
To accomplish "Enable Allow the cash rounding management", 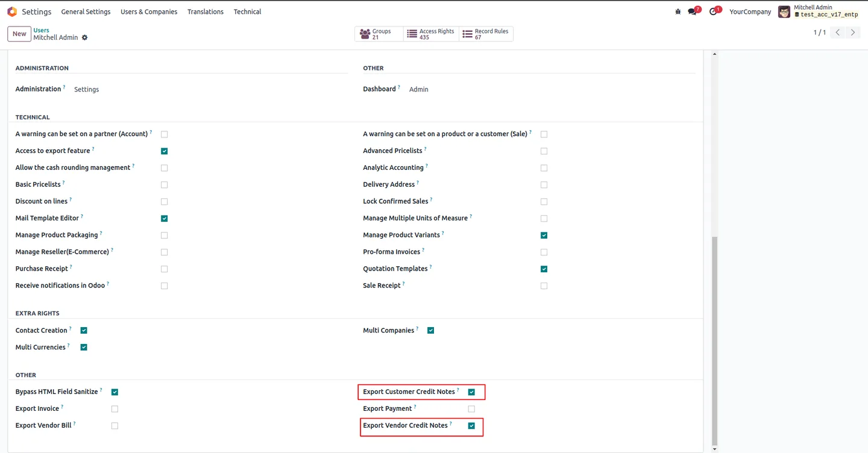I will [x=164, y=168].
